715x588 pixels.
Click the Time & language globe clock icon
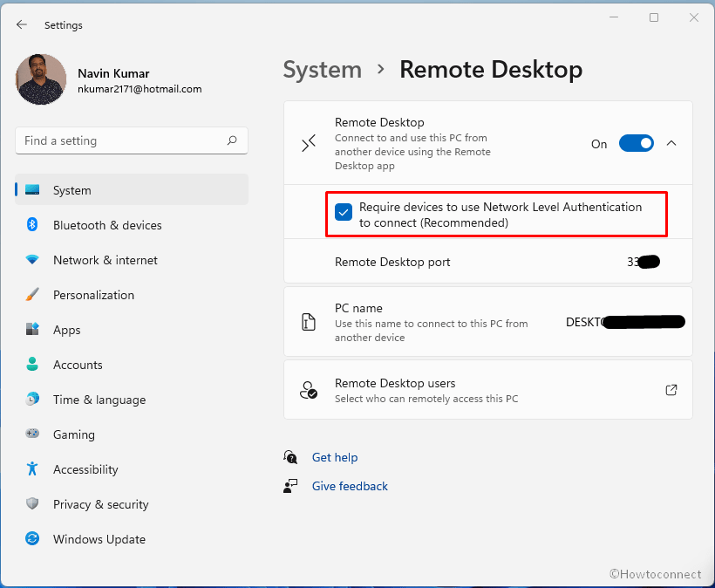tap(32, 399)
